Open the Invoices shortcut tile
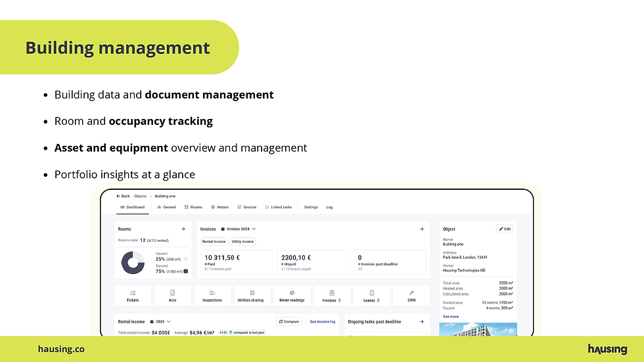 (x=331, y=296)
